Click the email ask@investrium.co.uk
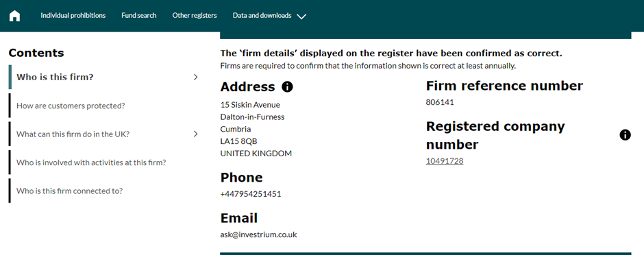This screenshot has width=644, height=255. (x=259, y=234)
